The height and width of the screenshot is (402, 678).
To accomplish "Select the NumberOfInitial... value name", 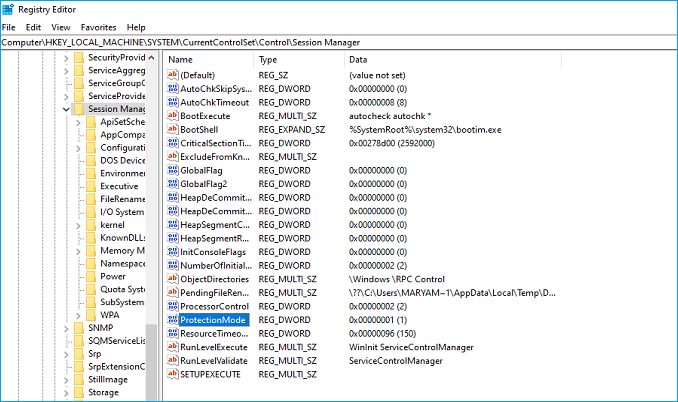I will 216,265.
